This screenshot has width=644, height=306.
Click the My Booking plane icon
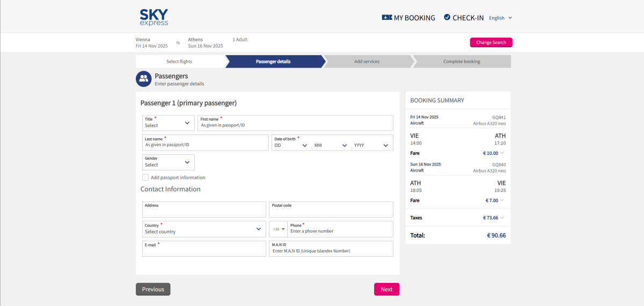(386, 18)
